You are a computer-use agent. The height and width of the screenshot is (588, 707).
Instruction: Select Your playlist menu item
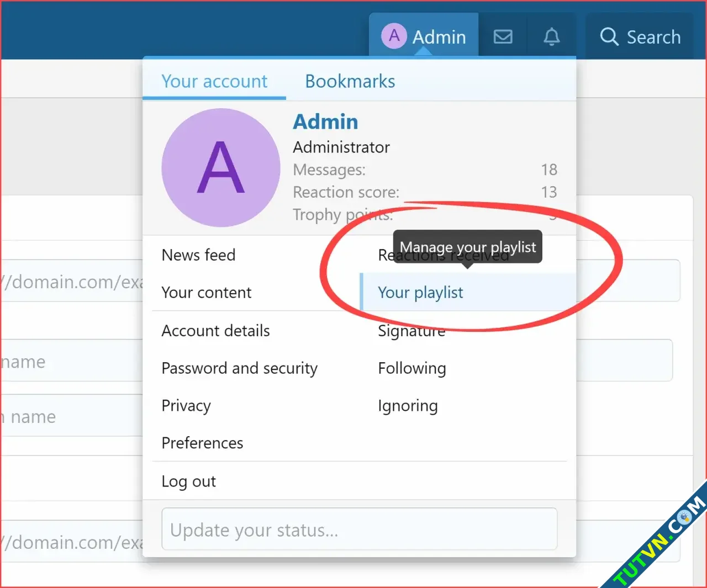point(467,292)
